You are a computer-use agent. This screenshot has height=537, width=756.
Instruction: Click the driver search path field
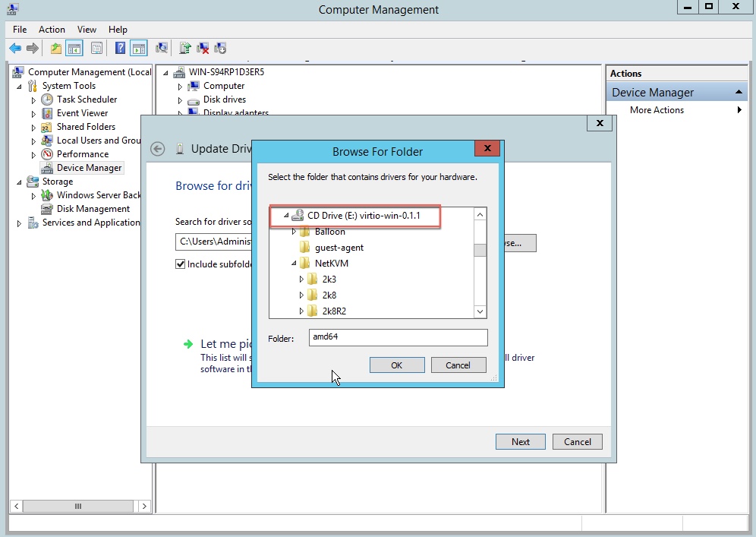click(213, 242)
